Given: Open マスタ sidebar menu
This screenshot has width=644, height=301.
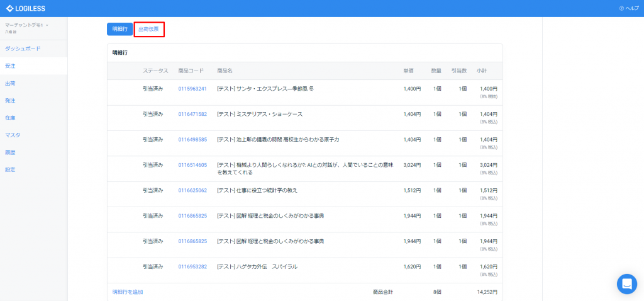Looking at the screenshot, I should (13, 135).
